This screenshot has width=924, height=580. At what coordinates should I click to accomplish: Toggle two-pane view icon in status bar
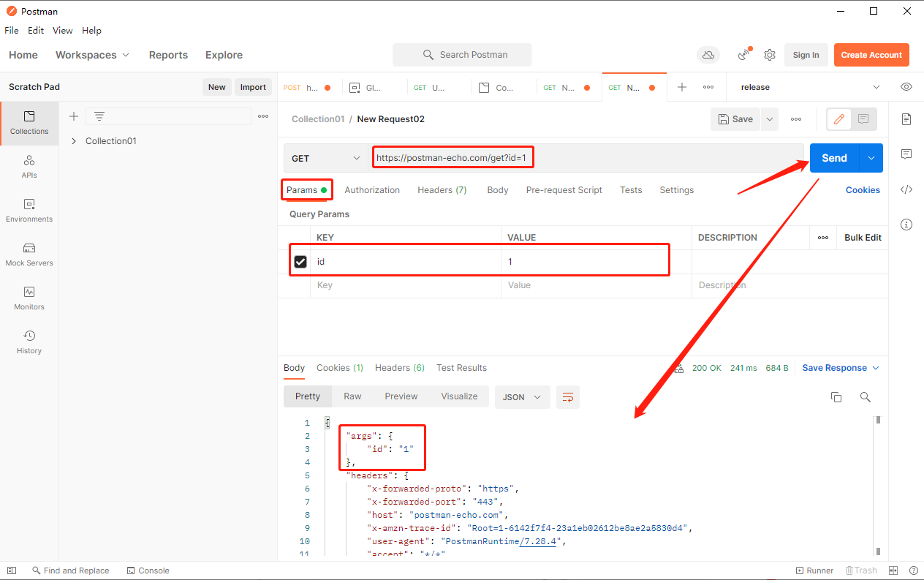pyautogui.click(x=893, y=570)
